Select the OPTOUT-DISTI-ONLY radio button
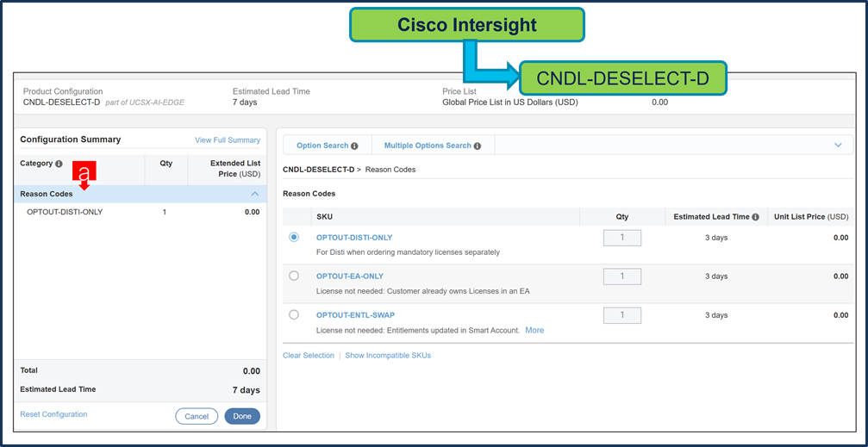 (294, 237)
